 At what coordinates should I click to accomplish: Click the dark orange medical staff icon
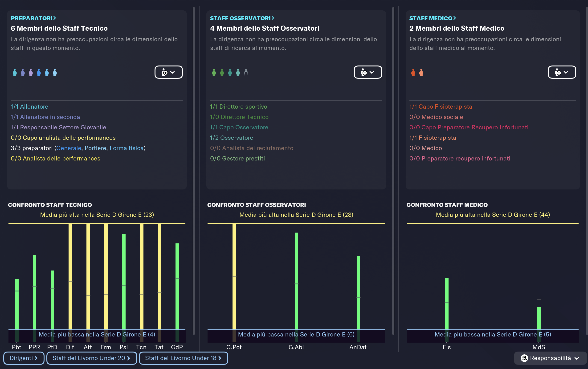pyautogui.click(x=413, y=73)
